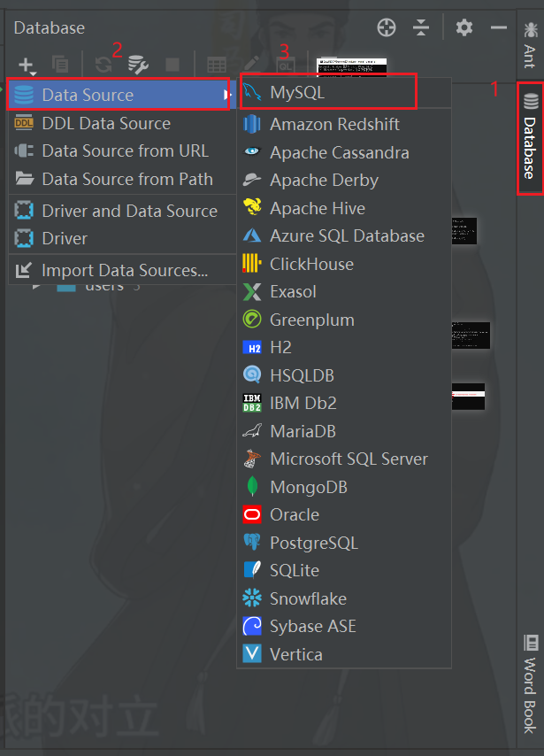The width and height of the screenshot is (544, 756).
Task: Click the PostgreSQL elephant icon
Action: [252, 543]
